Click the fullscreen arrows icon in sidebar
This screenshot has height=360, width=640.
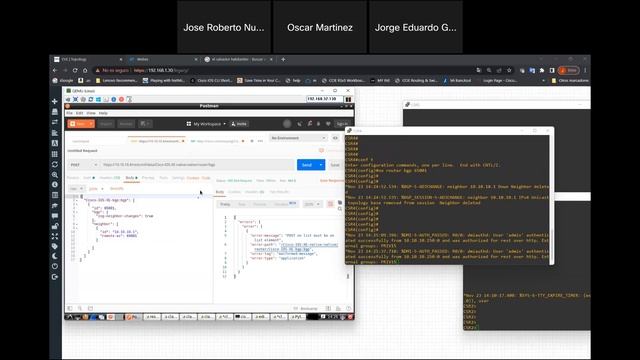tap(55, 236)
